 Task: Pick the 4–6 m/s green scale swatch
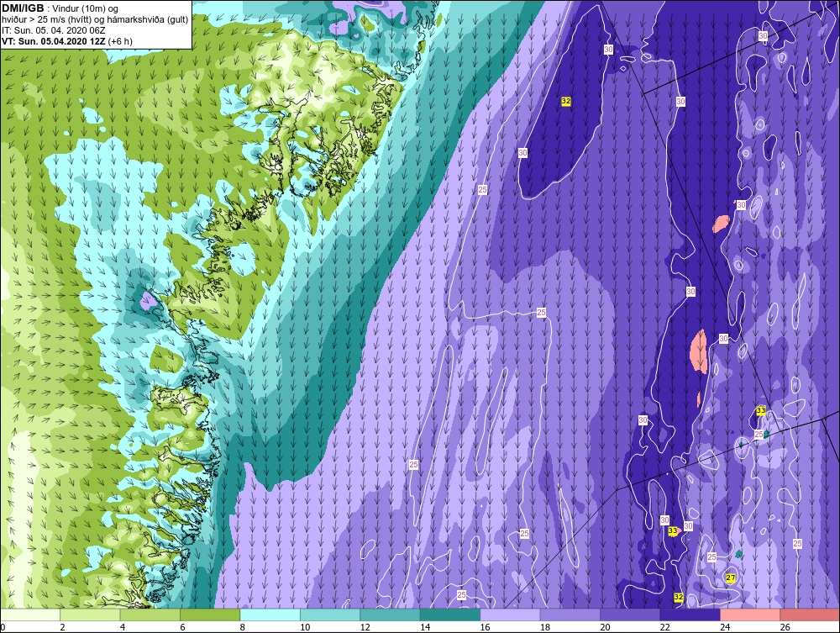pos(150,615)
